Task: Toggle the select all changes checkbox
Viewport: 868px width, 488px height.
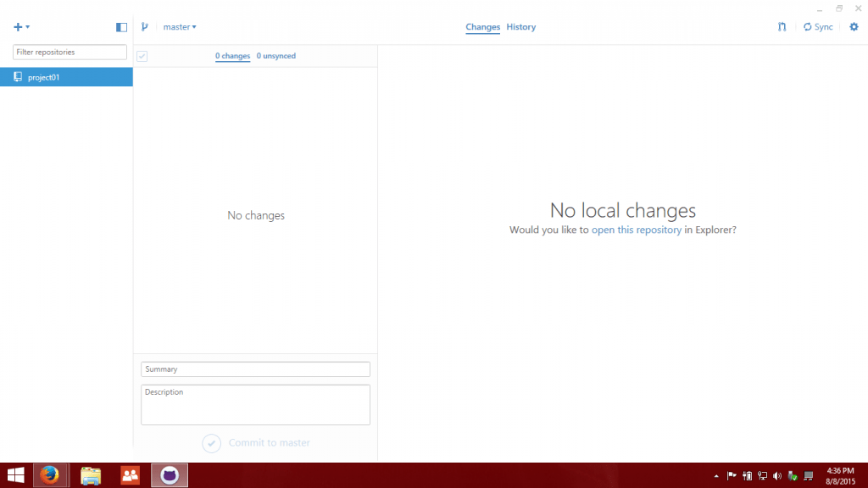Action: [x=142, y=56]
